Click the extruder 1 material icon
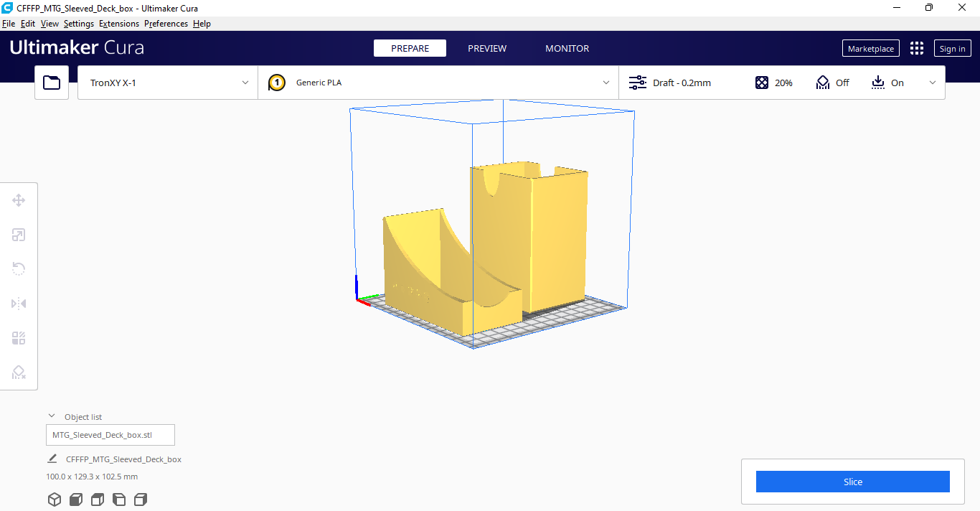 277,83
